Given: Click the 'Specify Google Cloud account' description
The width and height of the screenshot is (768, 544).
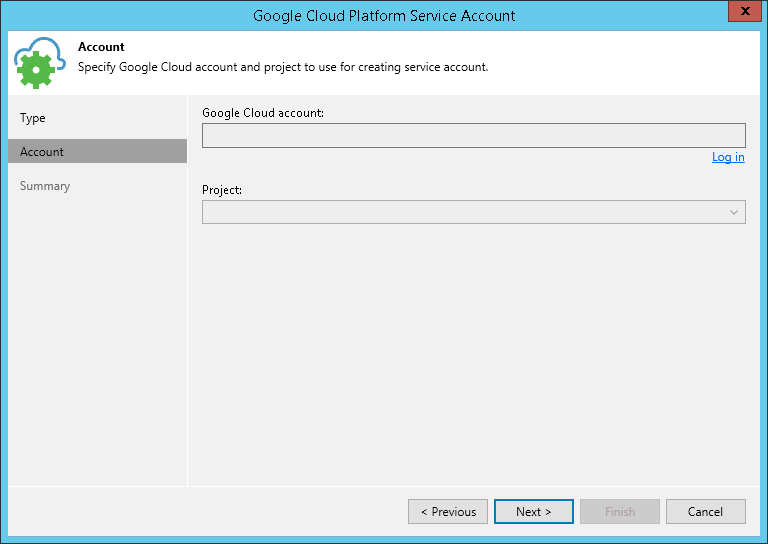Looking at the screenshot, I should point(283,67).
